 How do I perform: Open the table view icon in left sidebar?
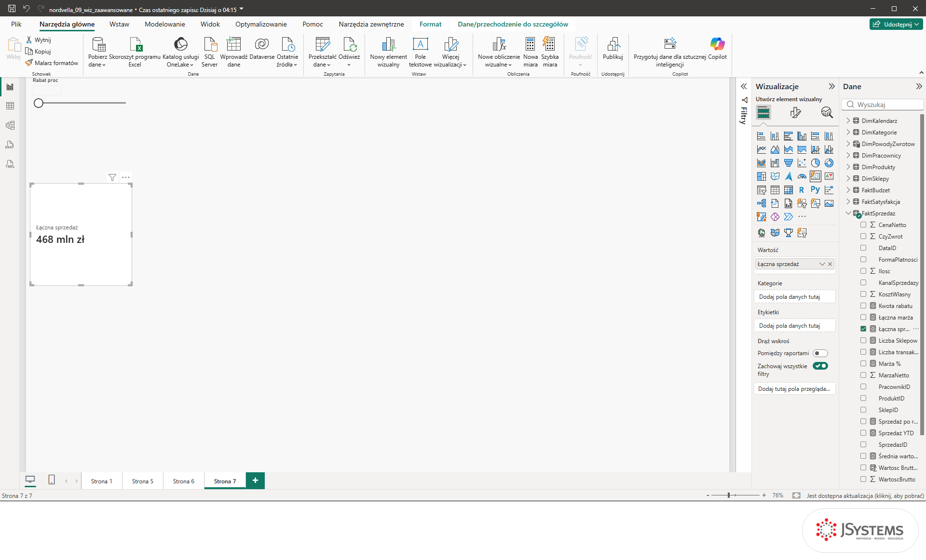coord(10,106)
